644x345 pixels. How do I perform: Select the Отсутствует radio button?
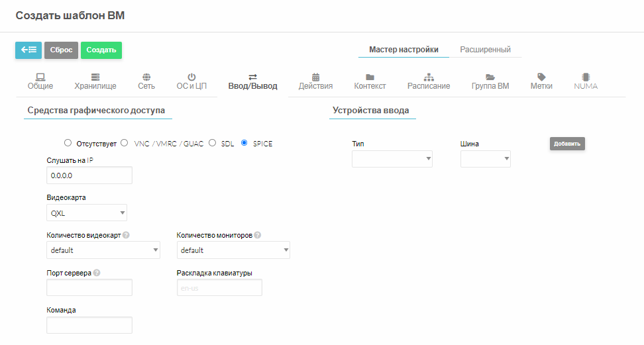click(x=68, y=143)
